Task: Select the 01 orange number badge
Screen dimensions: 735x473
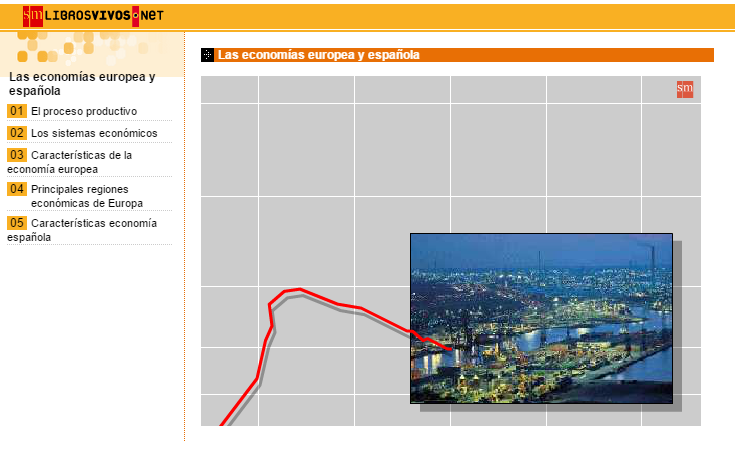Action: pyautogui.click(x=17, y=111)
